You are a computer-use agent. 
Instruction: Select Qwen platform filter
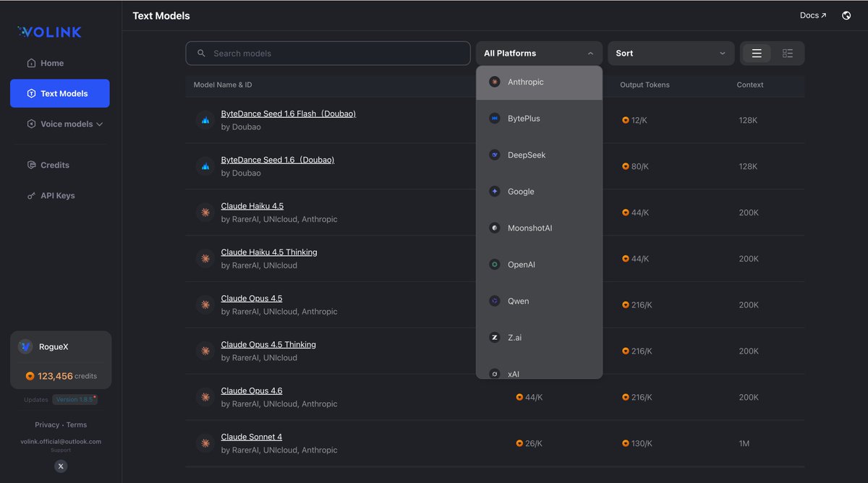539,301
